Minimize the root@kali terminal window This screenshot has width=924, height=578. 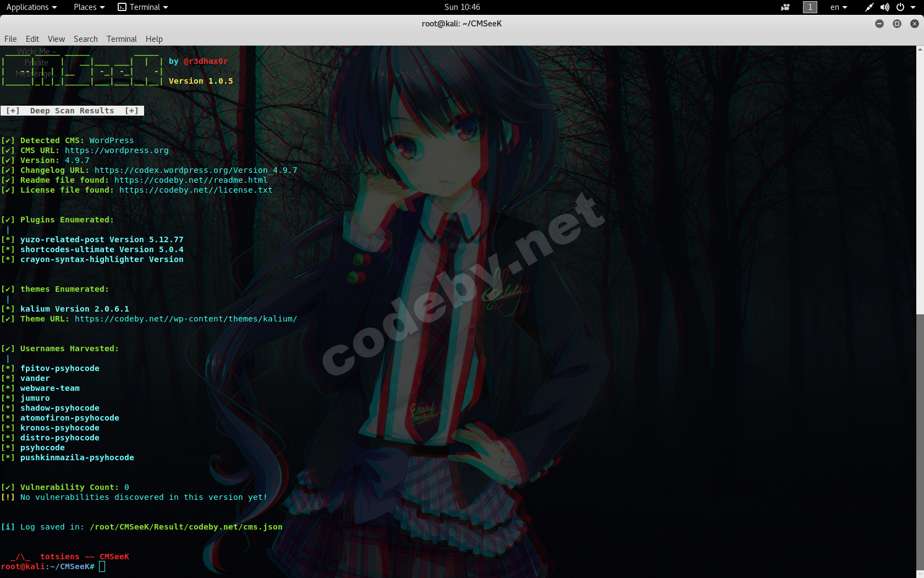(x=879, y=24)
